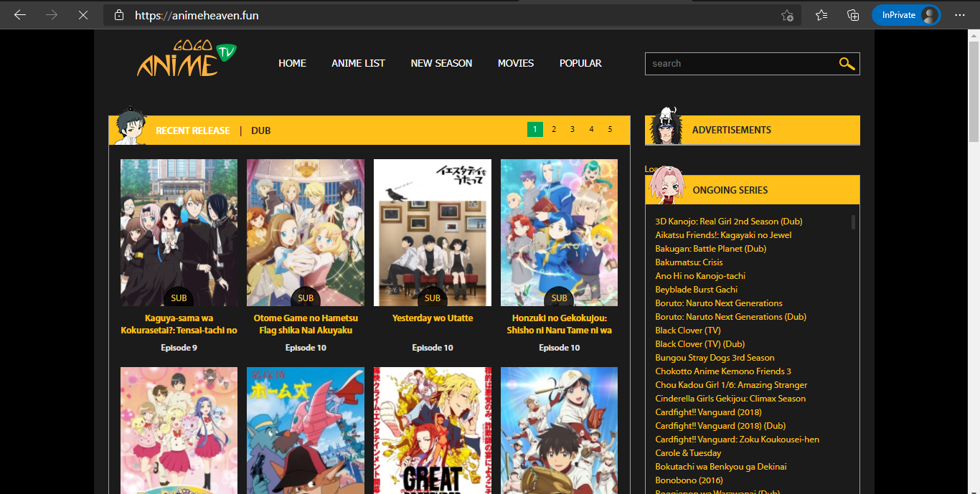Add this page to favorites

click(x=787, y=15)
